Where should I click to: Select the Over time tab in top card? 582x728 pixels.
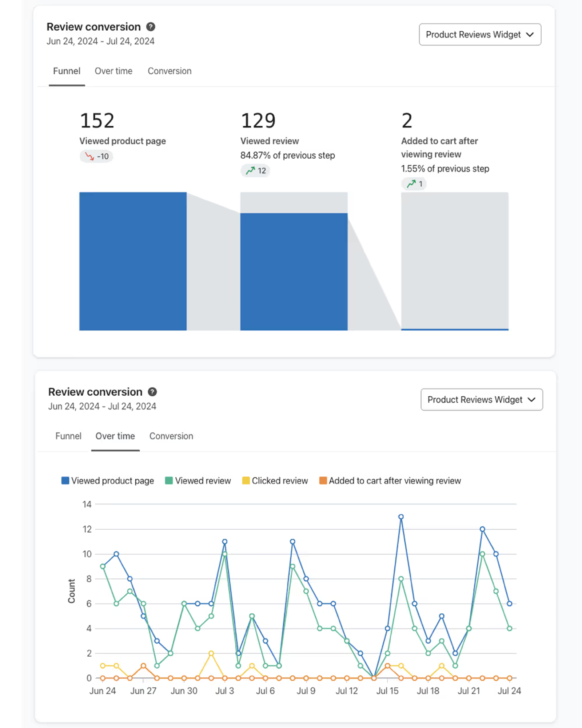point(113,71)
